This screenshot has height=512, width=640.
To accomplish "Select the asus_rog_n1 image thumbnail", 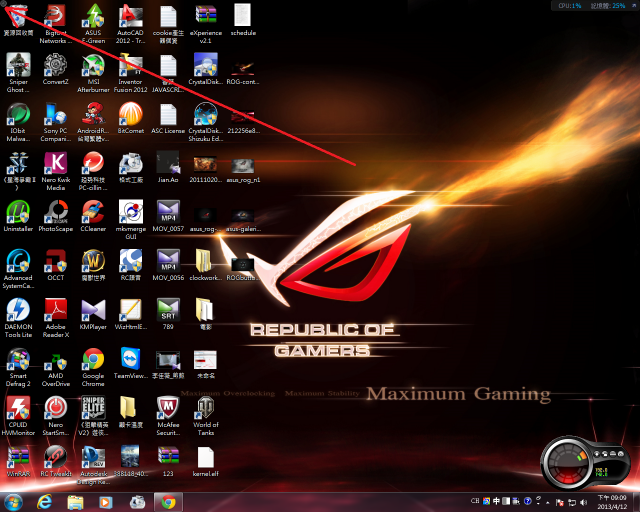I will point(243,169).
